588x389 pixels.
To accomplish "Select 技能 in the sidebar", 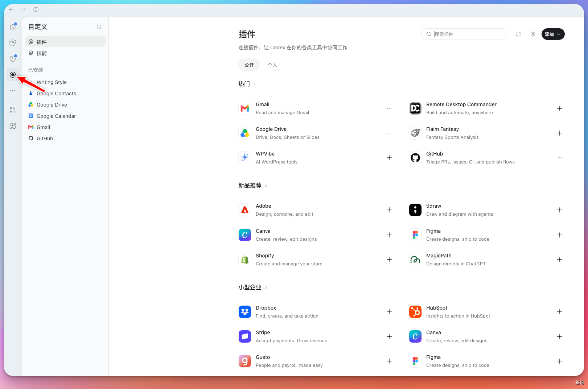I will point(65,53).
